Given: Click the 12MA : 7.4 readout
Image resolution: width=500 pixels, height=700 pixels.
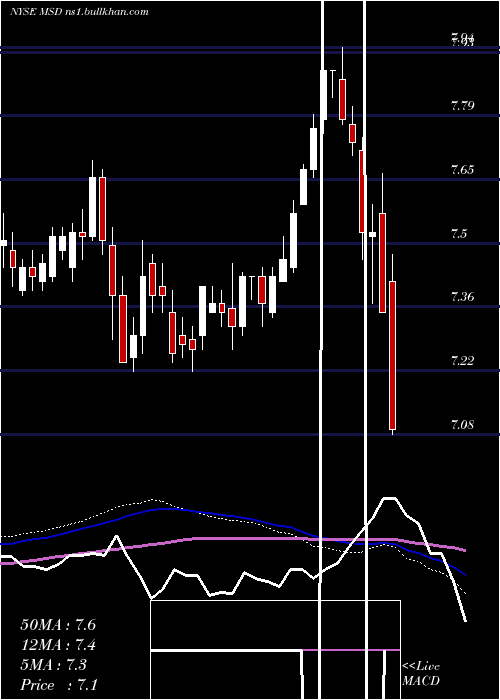Looking at the screenshot, I should (x=58, y=645).
